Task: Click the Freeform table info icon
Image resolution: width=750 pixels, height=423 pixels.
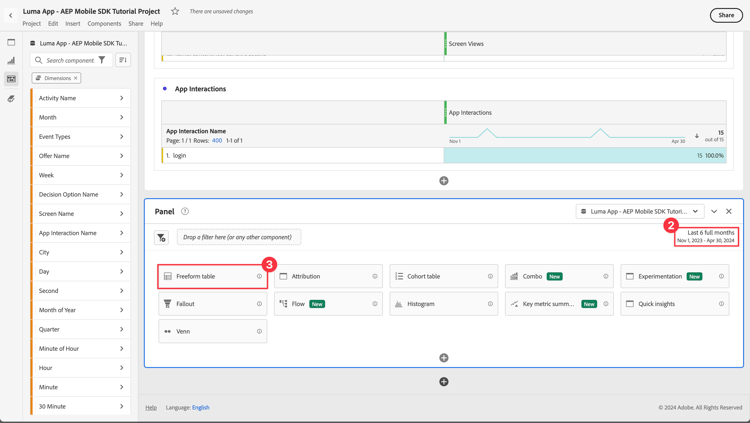Action: coord(259,276)
